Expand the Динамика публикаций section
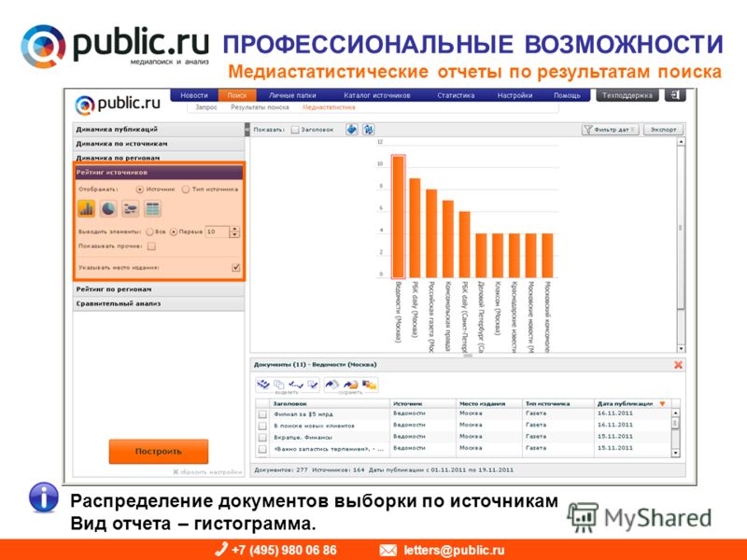Image resolution: width=747 pixels, height=560 pixels. pyautogui.click(x=159, y=130)
